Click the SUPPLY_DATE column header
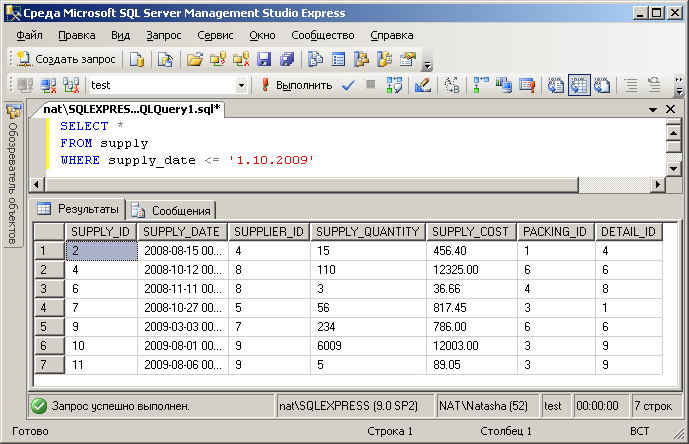 [x=182, y=232]
